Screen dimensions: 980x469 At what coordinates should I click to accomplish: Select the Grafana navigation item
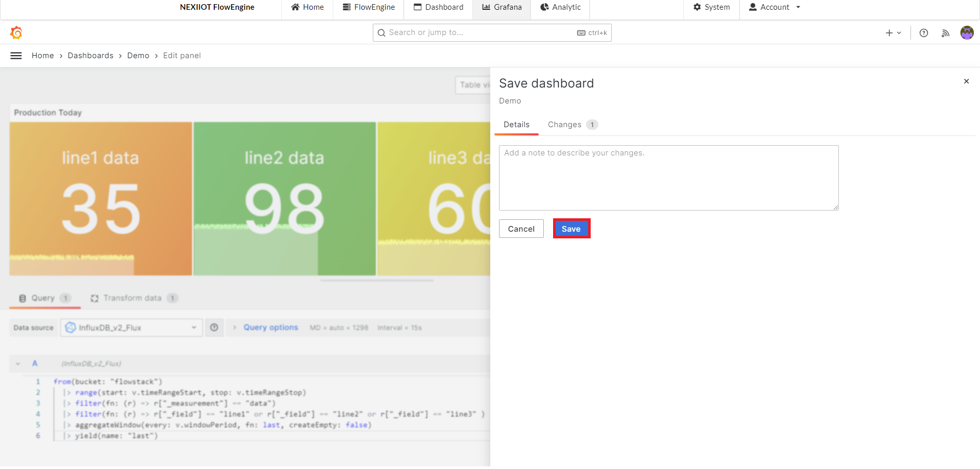pos(502,7)
